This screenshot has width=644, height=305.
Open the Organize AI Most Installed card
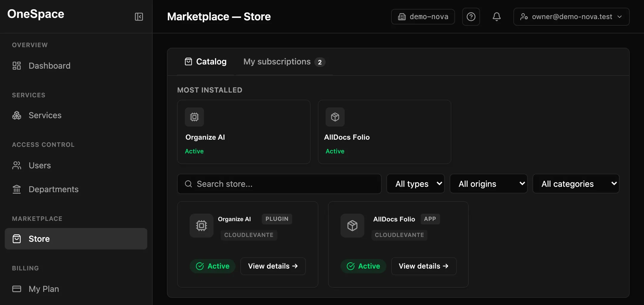(x=244, y=132)
